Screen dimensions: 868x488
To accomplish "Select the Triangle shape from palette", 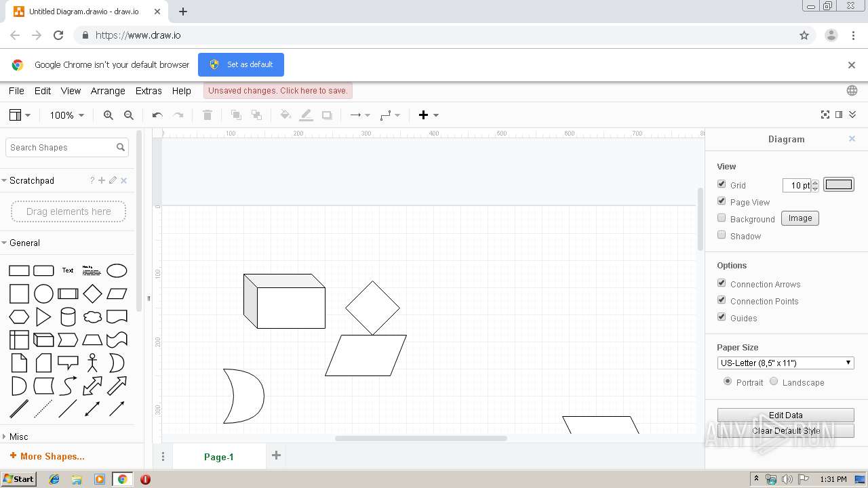I will (43, 317).
